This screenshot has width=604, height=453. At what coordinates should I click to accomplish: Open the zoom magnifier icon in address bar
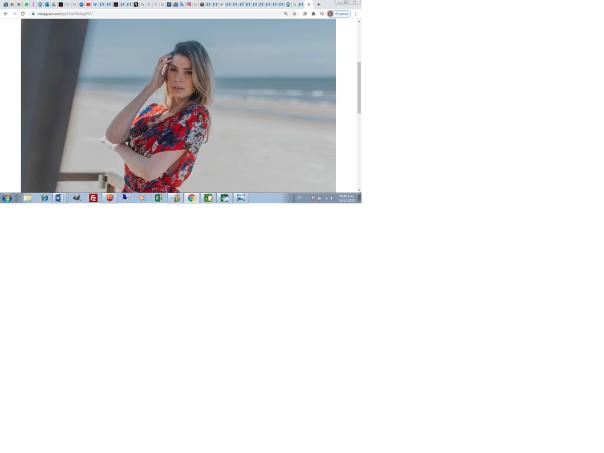click(x=286, y=13)
